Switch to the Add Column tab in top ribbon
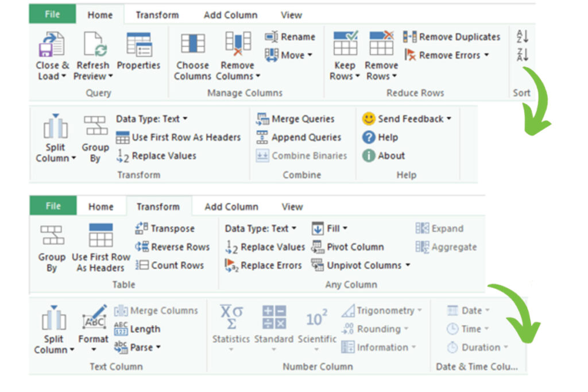The width and height of the screenshot is (588, 392). 230,15
